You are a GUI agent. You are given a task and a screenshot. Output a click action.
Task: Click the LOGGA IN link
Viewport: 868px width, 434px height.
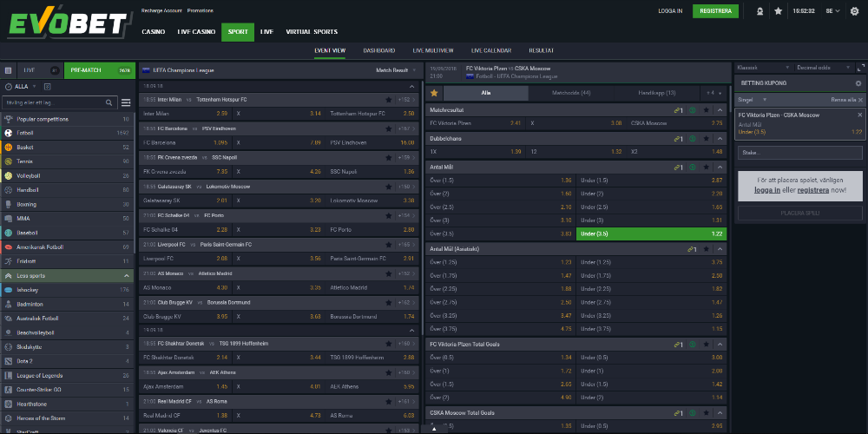pos(670,11)
